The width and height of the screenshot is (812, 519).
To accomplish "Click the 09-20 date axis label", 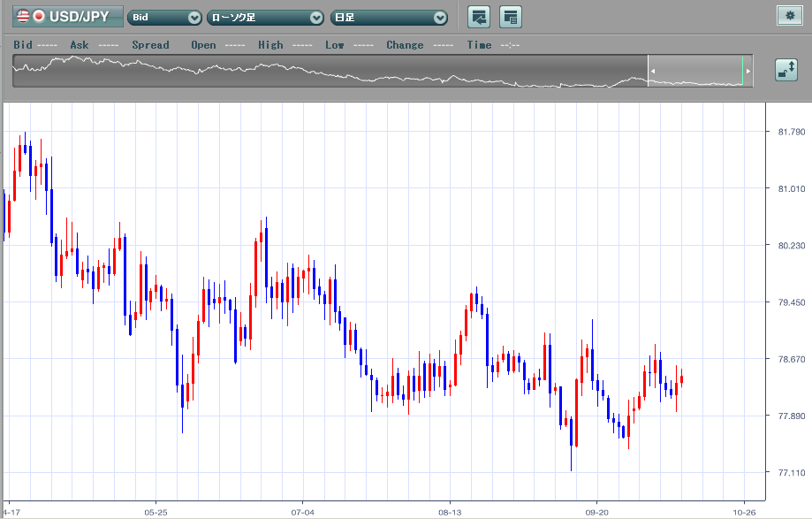I will (596, 512).
